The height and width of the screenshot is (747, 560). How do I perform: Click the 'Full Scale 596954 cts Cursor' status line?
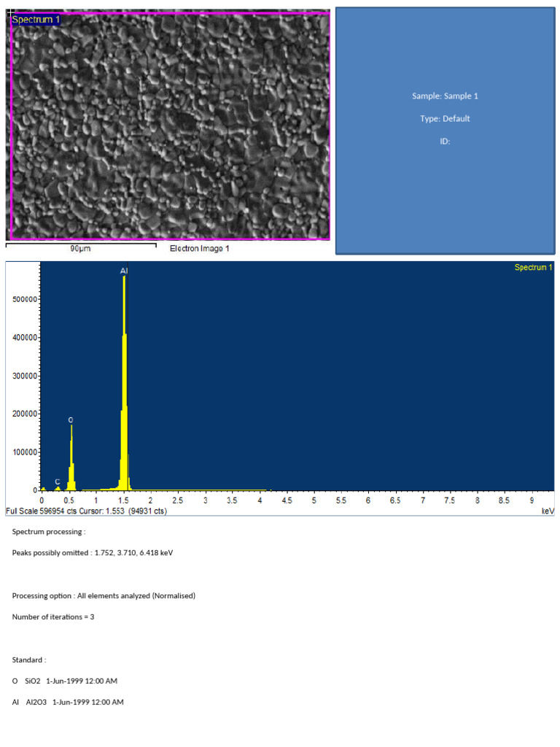tap(87, 511)
